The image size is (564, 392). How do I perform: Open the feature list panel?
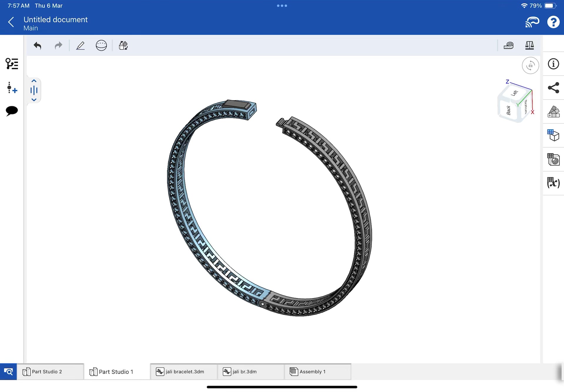pyautogui.click(x=12, y=64)
